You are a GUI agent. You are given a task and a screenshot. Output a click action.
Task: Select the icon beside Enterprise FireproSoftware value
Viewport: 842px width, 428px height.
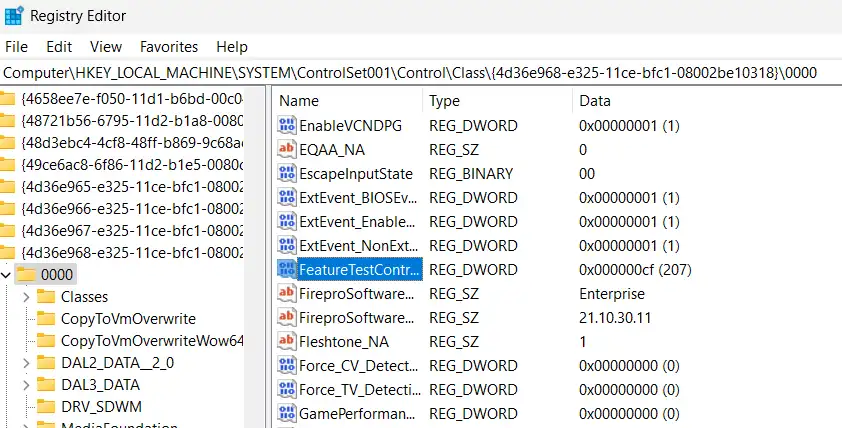point(287,294)
